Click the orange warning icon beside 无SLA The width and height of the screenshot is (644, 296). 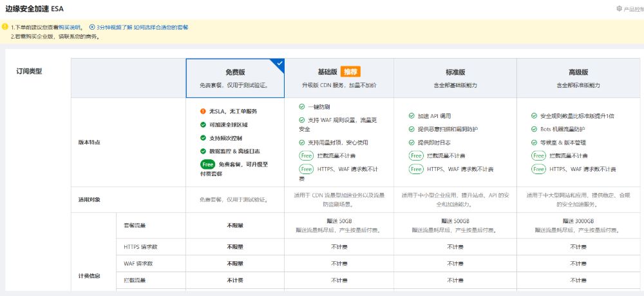pyautogui.click(x=203, y=112)
